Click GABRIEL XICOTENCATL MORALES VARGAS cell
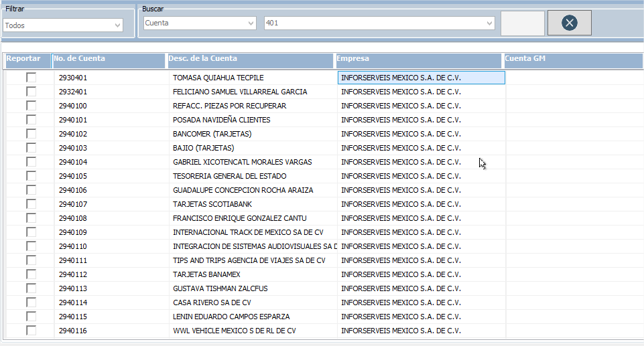This screenshot has height=346, width=644. tap(253, 162)
